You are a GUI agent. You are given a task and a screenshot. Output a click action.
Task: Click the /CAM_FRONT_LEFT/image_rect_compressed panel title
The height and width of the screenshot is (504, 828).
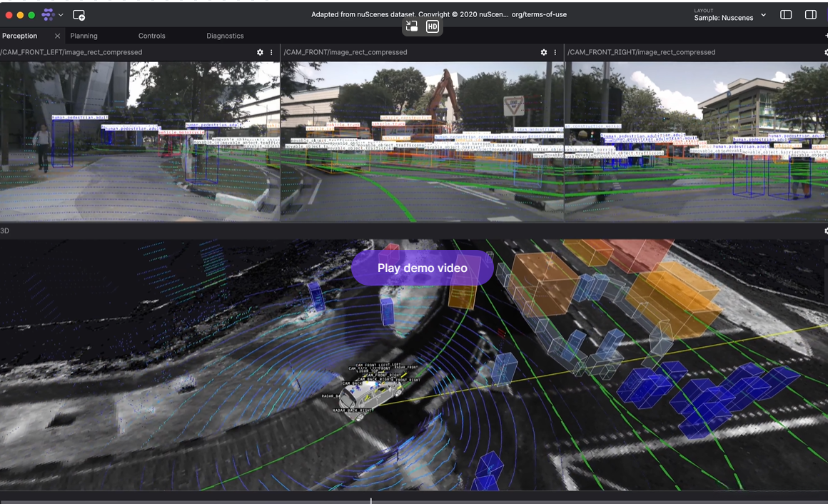coord(71,52)
